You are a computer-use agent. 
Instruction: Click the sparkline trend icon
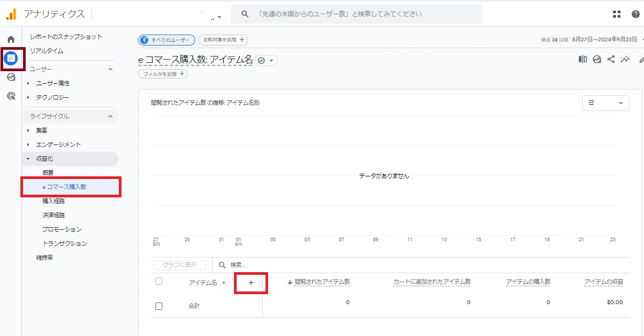click(625, 60)
